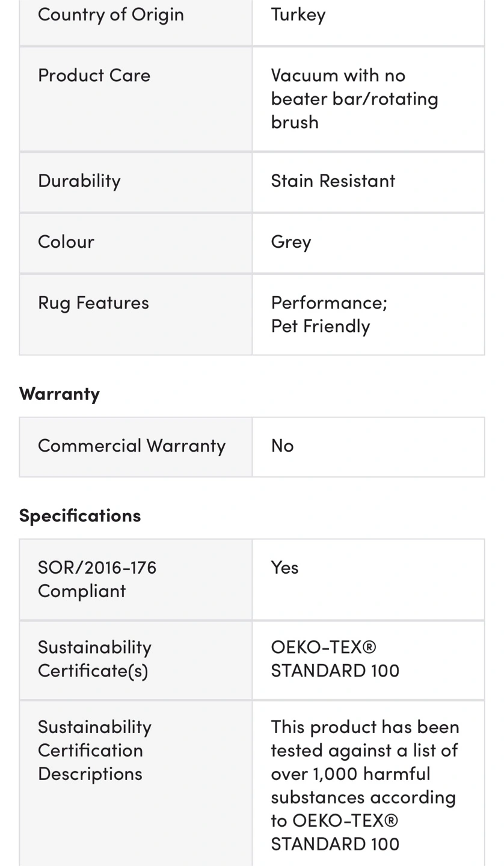Select the Yes compliance value
This screenshot has width=504, height=866.
(284, 567)
